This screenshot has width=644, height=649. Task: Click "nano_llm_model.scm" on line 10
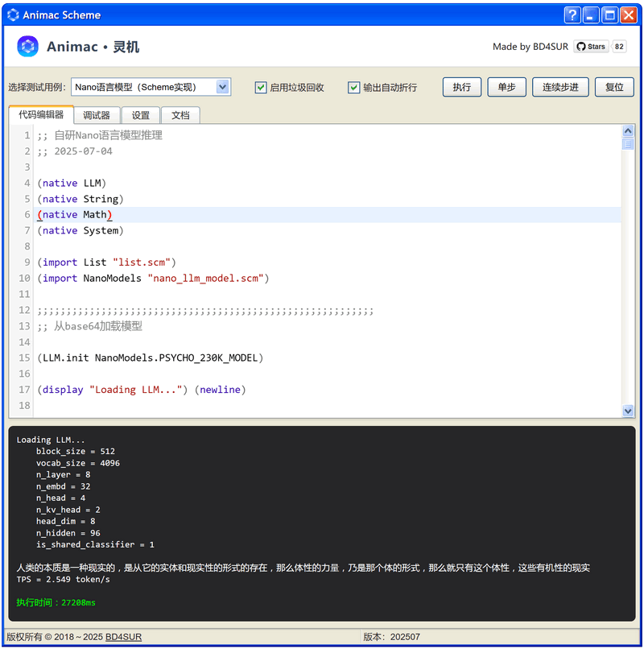pos(206,278)
